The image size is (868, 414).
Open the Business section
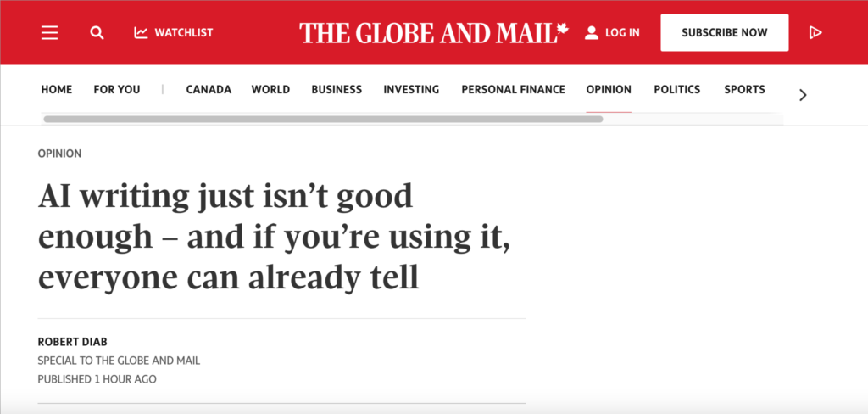(x=337, y=89)
